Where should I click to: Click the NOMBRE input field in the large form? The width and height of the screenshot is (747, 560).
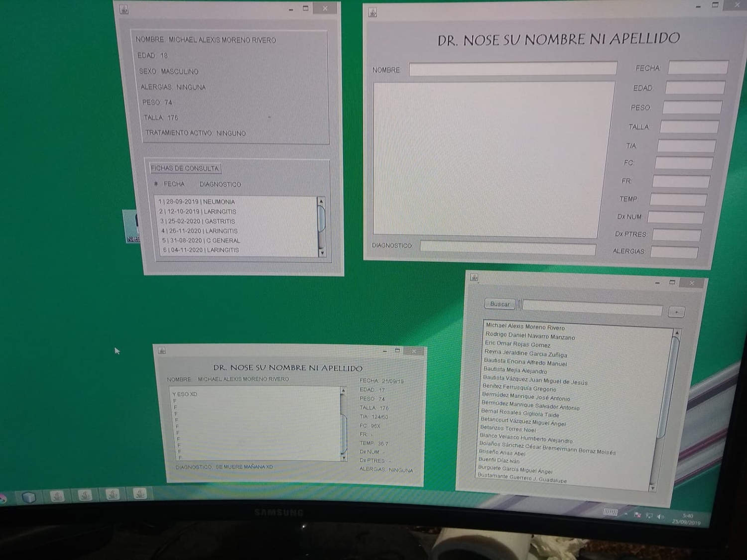[513, 69]
